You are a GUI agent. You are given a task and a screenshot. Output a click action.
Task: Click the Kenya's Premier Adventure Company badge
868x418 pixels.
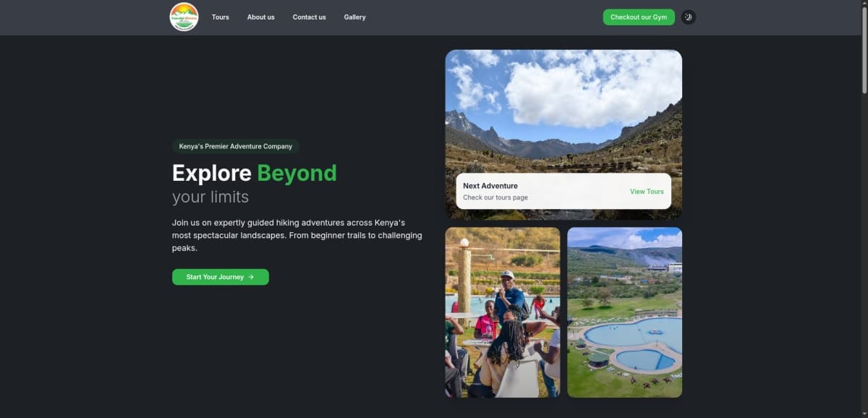click(x=235, y=146)
